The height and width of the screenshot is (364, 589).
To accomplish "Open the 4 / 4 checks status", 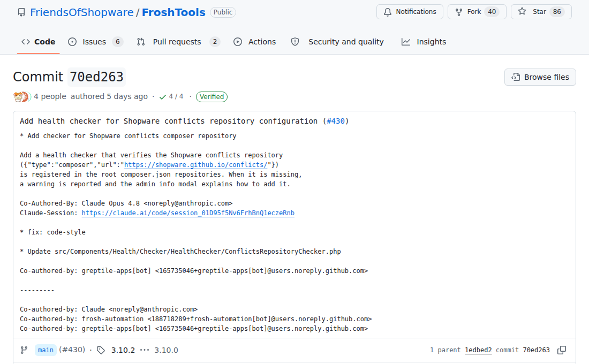I will (172, 96).
